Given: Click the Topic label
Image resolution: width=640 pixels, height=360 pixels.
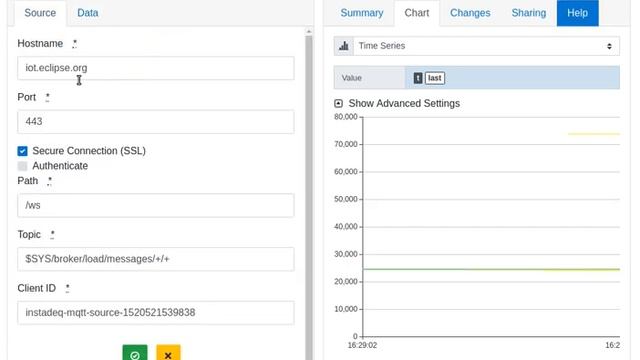Looking at the screenshot, I should coord(29,235).
